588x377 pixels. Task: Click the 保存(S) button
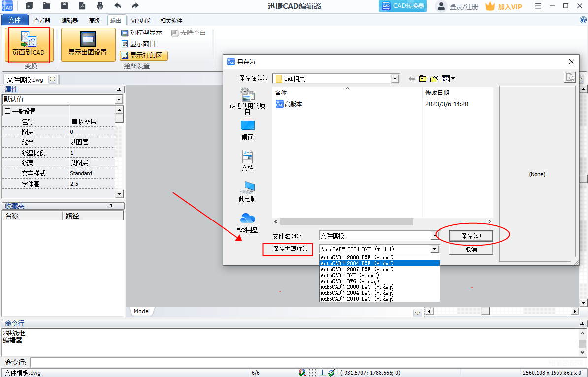coord(471,236)
